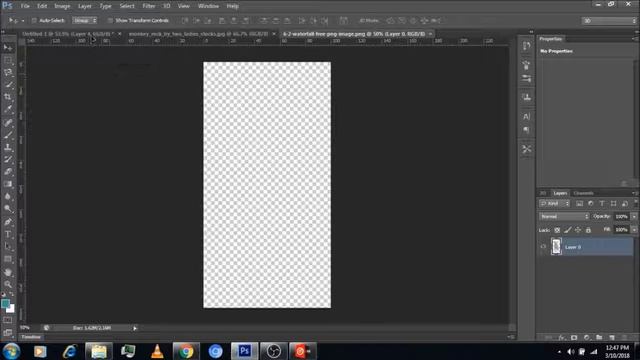
Task: Open the History panel icon in dock
Action: tap(527, 46)
